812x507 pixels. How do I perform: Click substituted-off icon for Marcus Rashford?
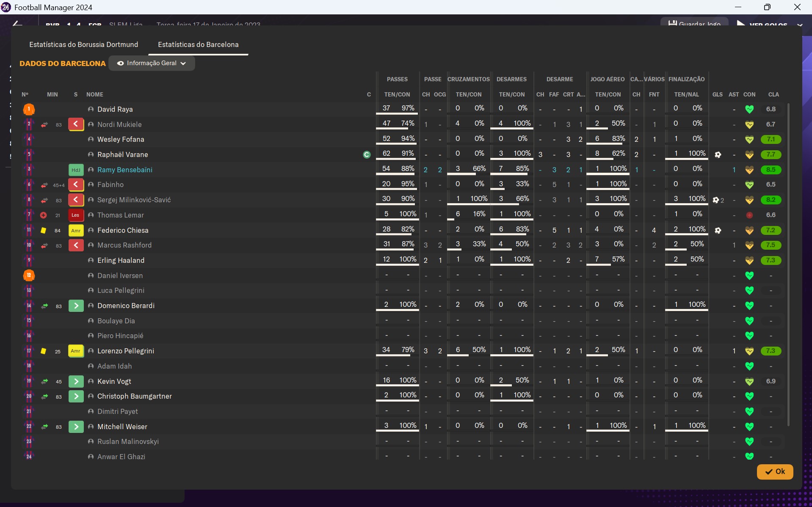(x=76, y=245)
